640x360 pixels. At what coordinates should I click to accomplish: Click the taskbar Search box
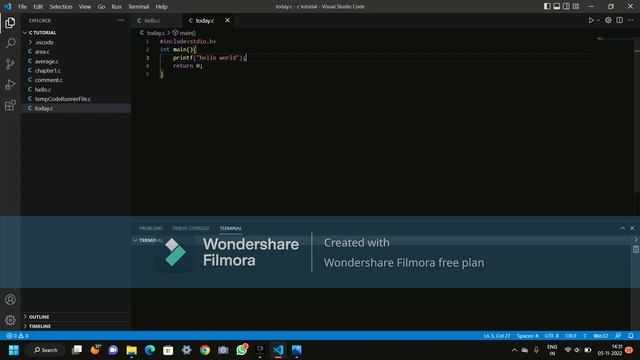click(x=46, y=350)
